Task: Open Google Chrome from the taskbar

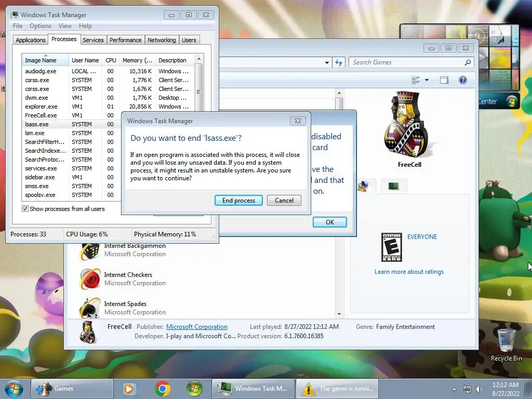Action: pyautogui.click(x=163, y=389)
